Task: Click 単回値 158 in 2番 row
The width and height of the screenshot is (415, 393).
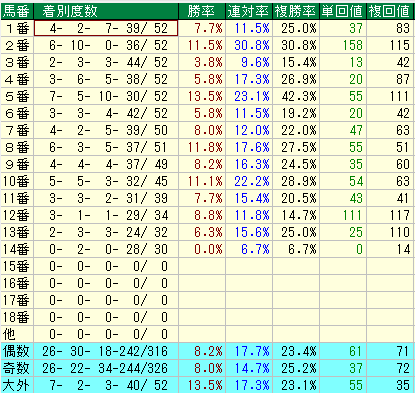Action: point(343,45)
